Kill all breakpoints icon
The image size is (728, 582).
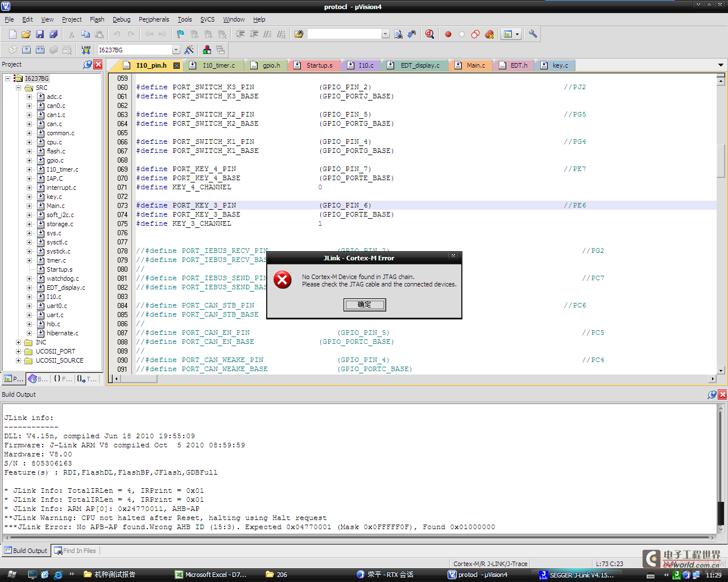tap(489, 34)
